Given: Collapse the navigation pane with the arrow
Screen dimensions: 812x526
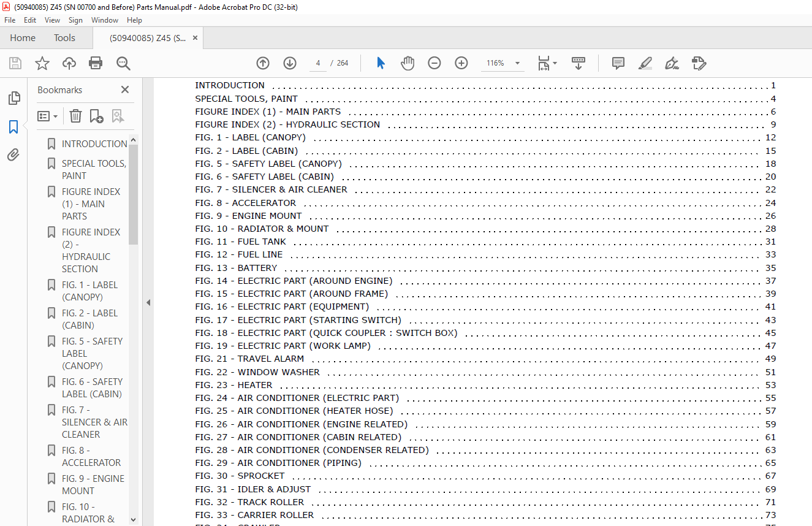Looking at the screenshot, I should tap(148, 302).
